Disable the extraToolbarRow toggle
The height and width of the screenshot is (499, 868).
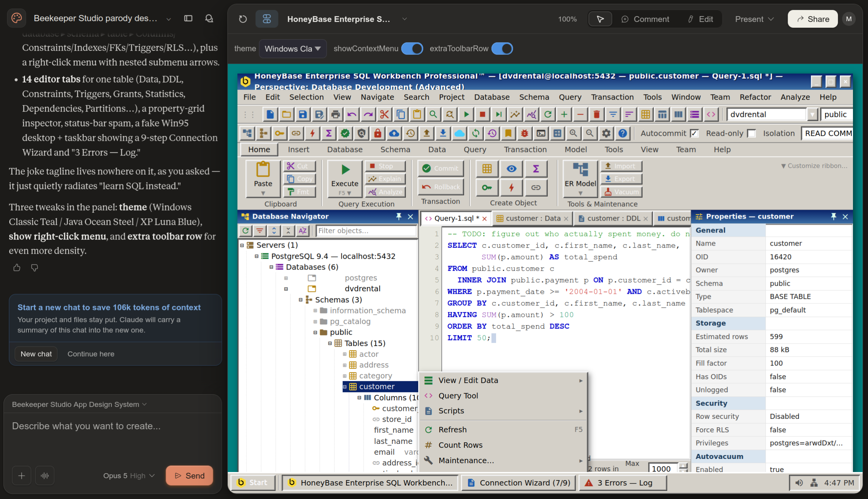(x=502, y=49)
